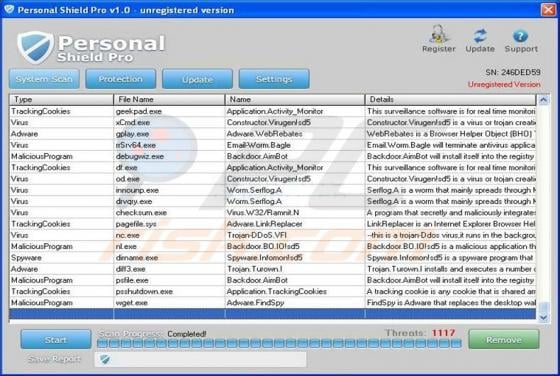Click the green Remove button
Screen dimensions: 560x376
click(x=504, y=339)
